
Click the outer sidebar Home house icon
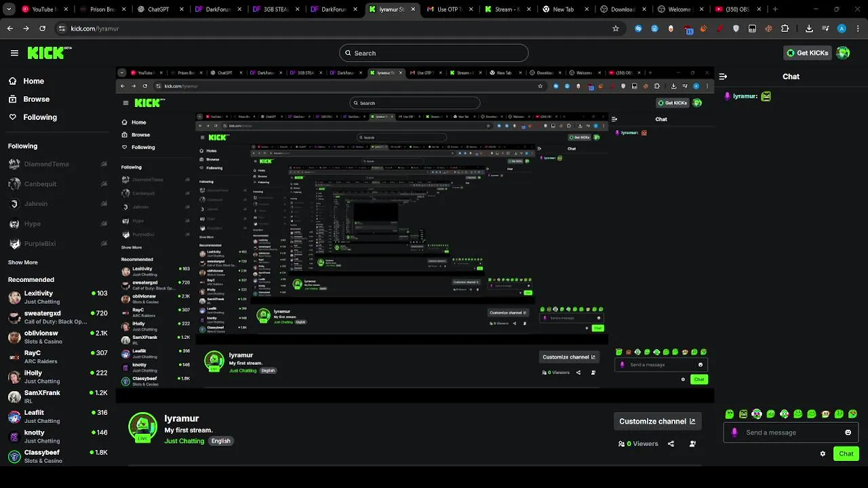click(12, 81)
